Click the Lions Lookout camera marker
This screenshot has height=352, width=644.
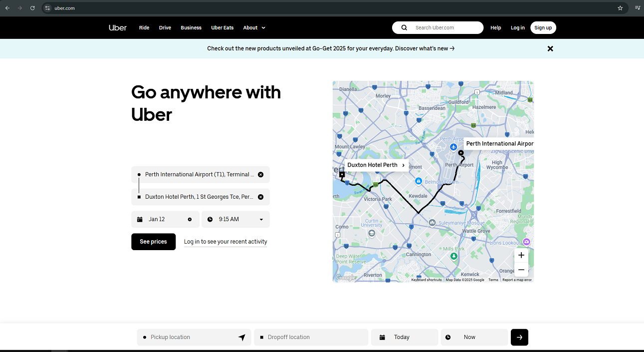pyautogui.click(x=526, y=242)
